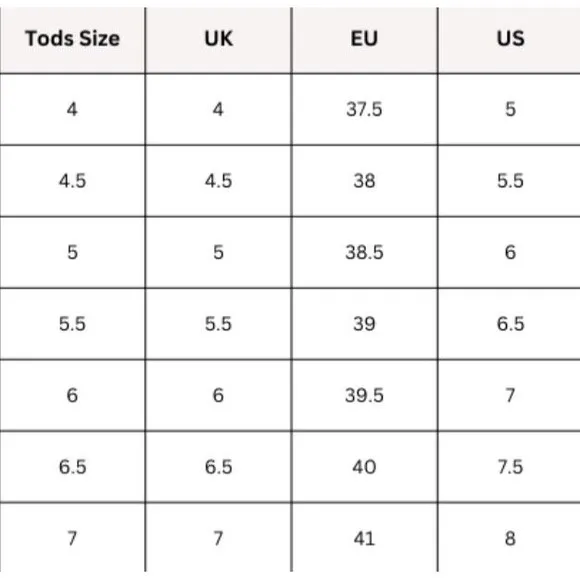Click US size 8 cell
Viewport: 580px width, 580px height.
tap(510, 538)
